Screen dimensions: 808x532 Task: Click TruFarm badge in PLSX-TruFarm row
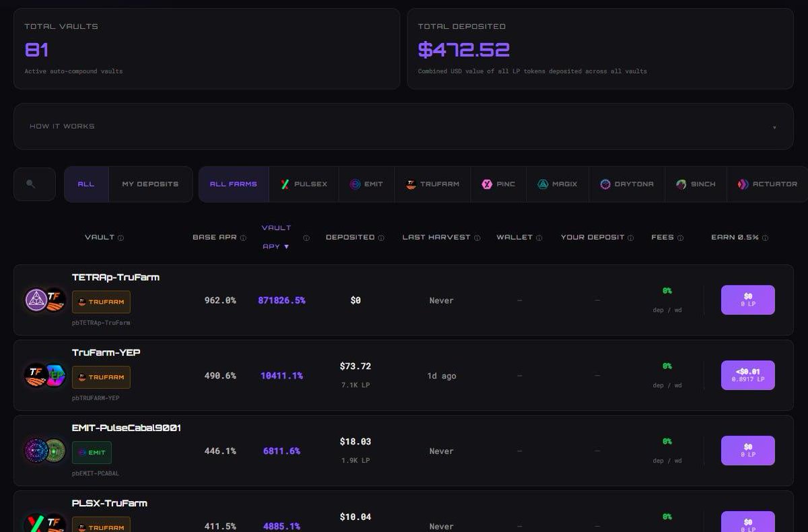(x=101, y=525)
